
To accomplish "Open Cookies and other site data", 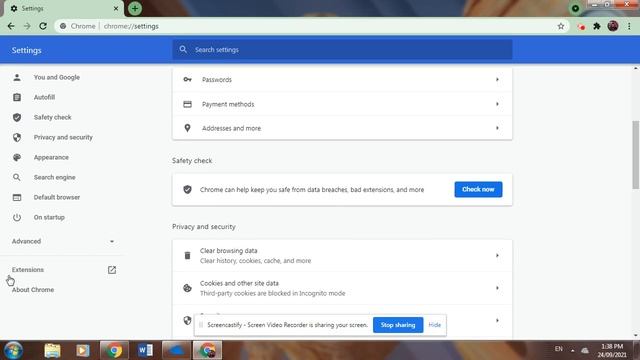I will 342,288.
